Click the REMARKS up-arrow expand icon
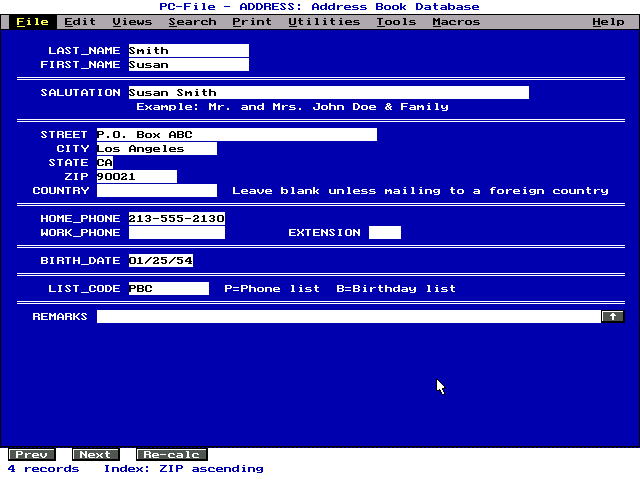Image resolution: width=640 pixels, height=480 pixels. tap(613, 316)
